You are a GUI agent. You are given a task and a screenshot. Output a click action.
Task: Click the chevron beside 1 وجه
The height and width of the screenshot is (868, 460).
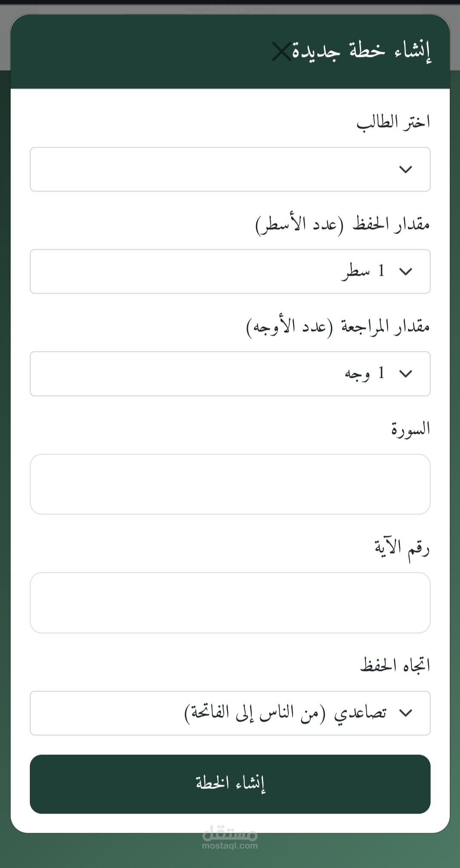pyautogui.click(x=405, y=374)
